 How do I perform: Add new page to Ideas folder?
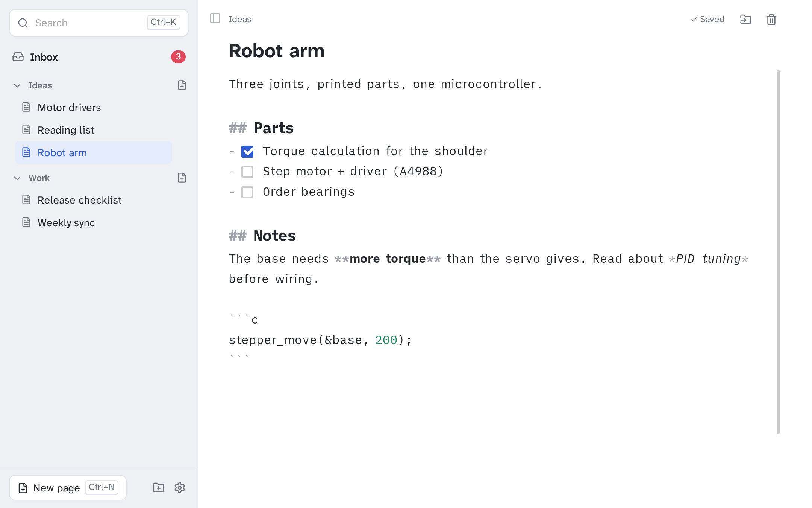pos(182,85)
